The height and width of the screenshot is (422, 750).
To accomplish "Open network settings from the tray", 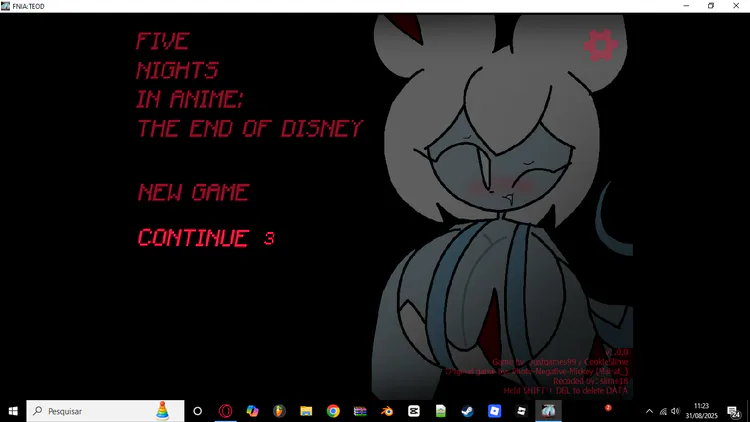I will pos(663,411).
